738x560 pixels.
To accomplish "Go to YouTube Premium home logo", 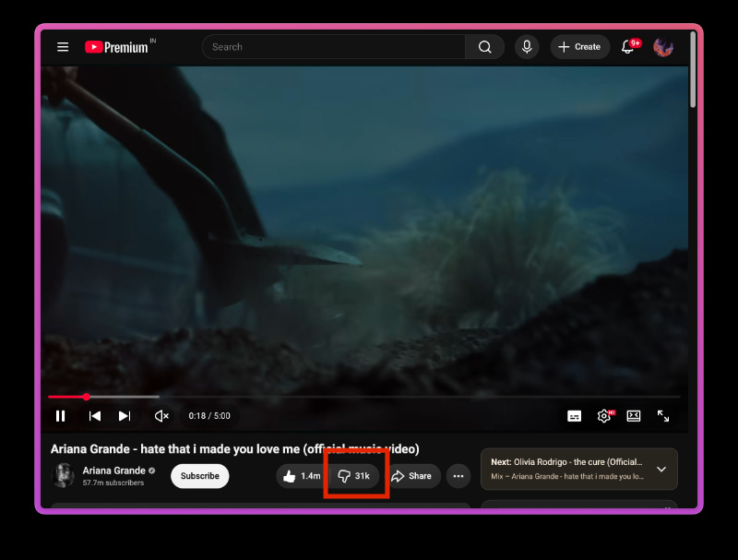I will click(x=116, y=47).
